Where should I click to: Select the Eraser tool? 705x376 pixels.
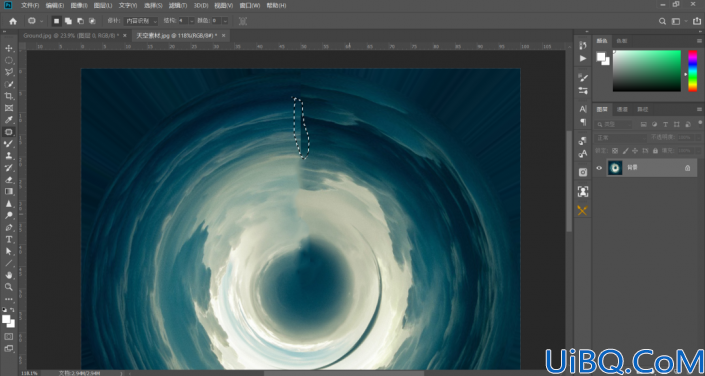(9, 179)
